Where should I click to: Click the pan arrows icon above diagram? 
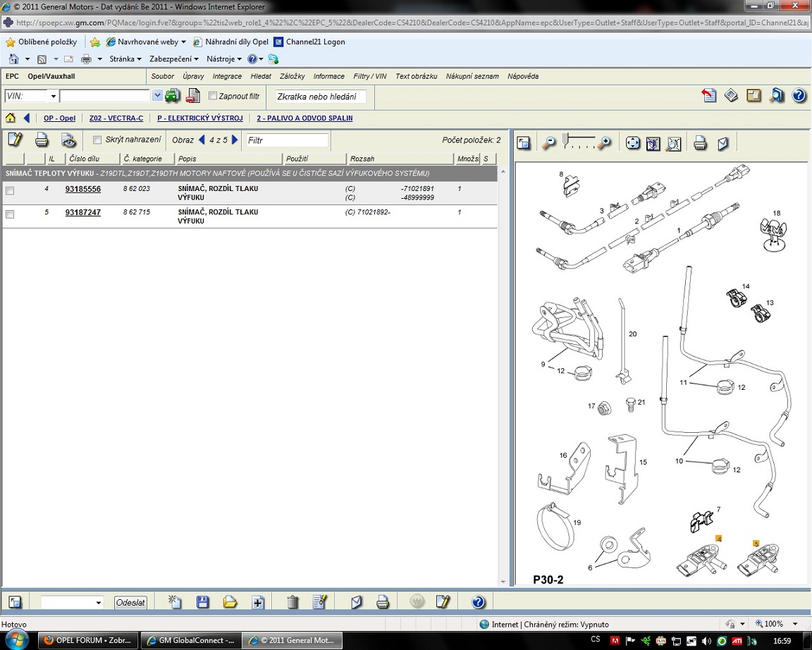click(x=633, y=143)
